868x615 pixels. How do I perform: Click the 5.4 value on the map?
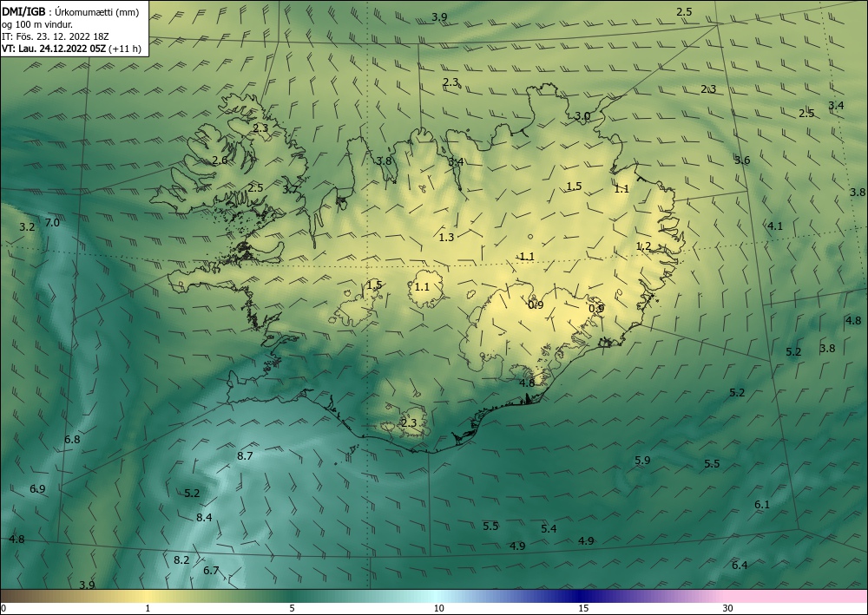549,529
